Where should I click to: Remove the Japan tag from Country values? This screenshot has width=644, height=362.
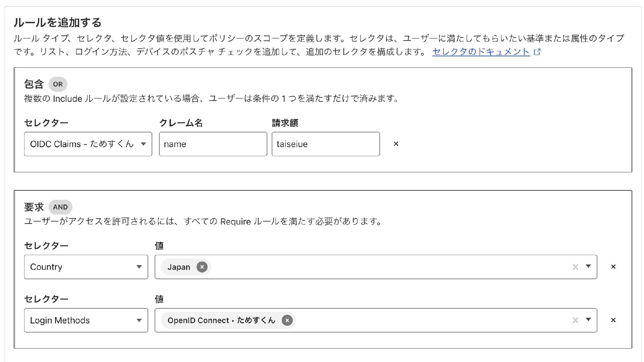[202, 267]
